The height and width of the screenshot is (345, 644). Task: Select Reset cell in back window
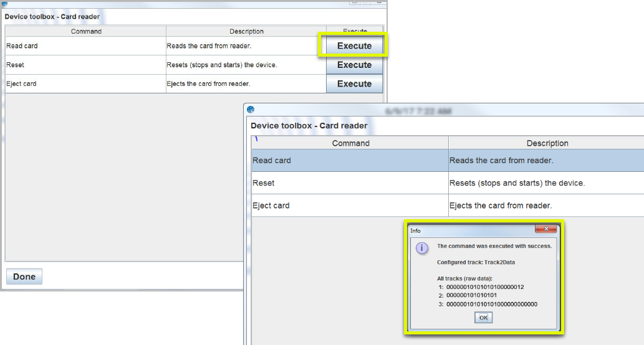[86, 65]
